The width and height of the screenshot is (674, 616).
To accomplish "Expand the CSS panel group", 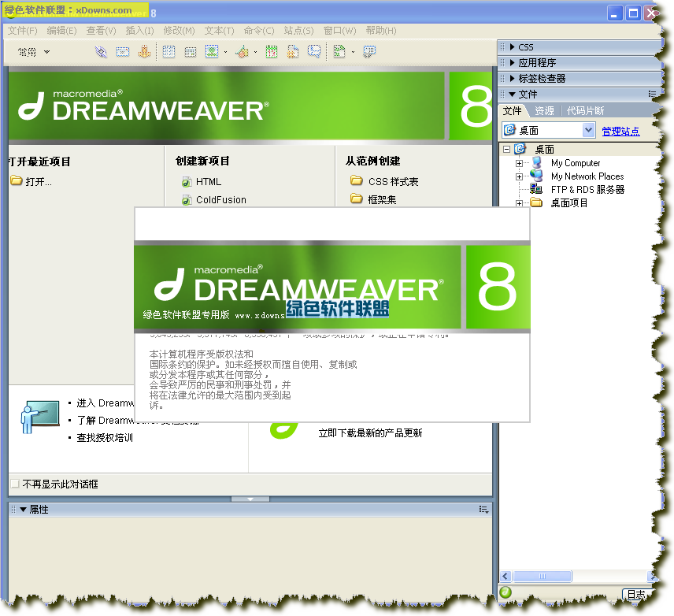I will point(512,47).
